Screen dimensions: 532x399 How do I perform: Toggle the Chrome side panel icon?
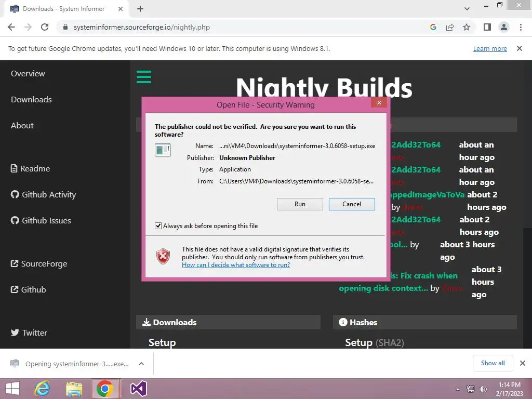(487, 27)
